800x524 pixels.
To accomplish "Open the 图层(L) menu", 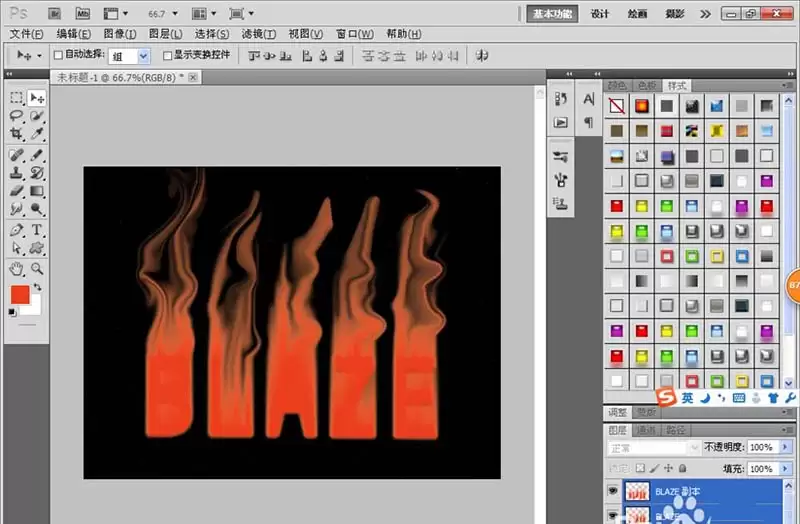I will pos(165,34).
